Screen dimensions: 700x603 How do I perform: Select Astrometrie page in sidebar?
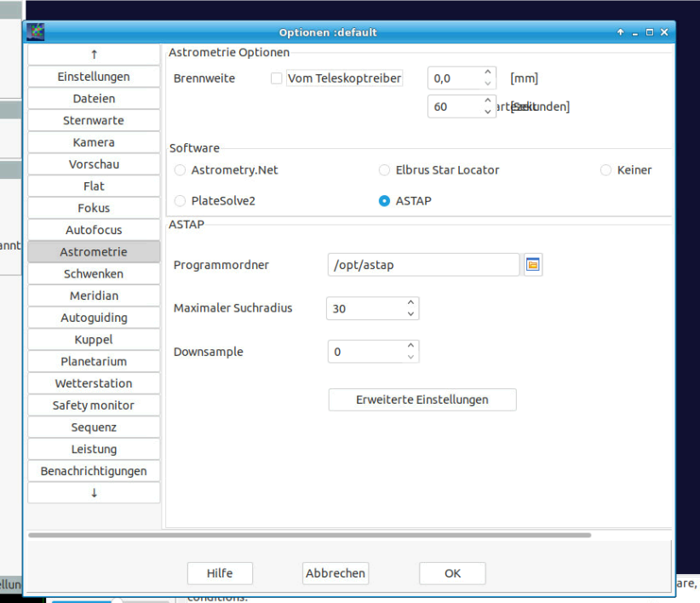(94, 252)
